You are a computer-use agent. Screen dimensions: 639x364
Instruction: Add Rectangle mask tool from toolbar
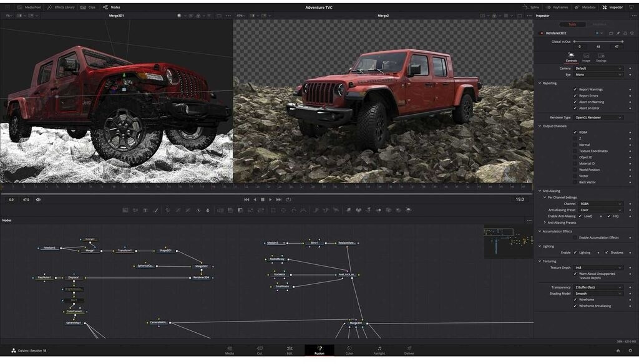click(273, 210)
